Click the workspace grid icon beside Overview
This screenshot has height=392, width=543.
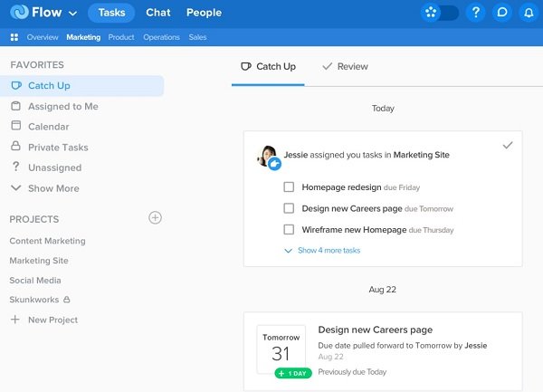[14, 37]
